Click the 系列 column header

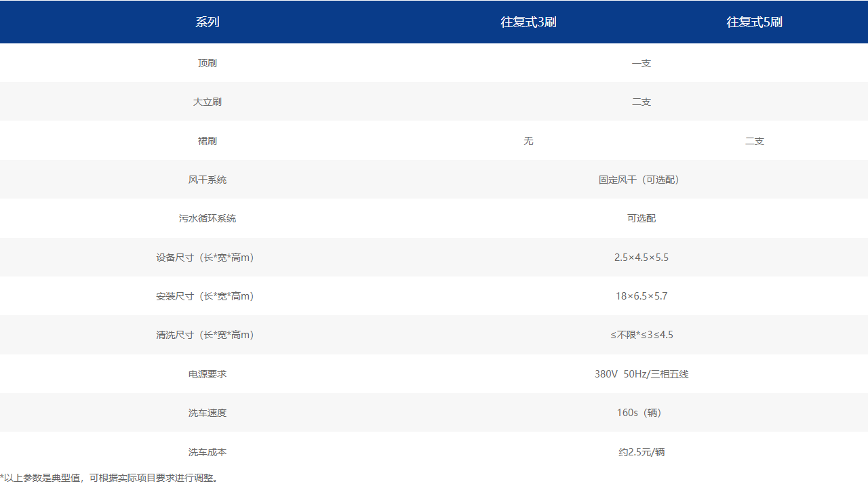point(208,22)
